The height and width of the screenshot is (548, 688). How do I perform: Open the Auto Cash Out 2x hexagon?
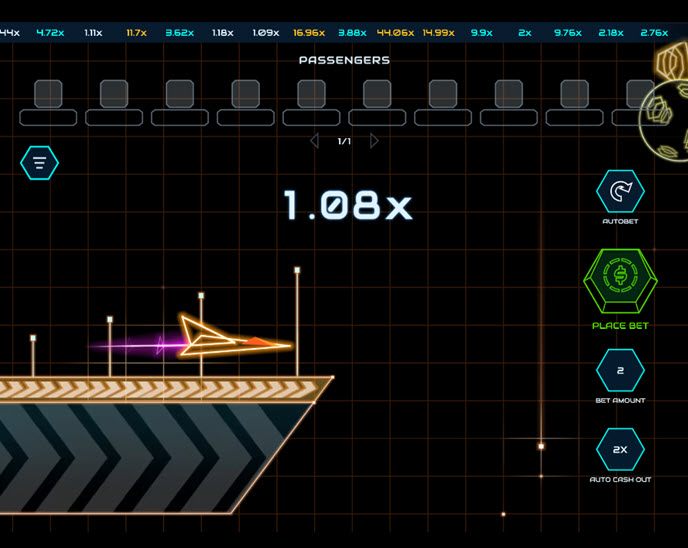(620, 450)
